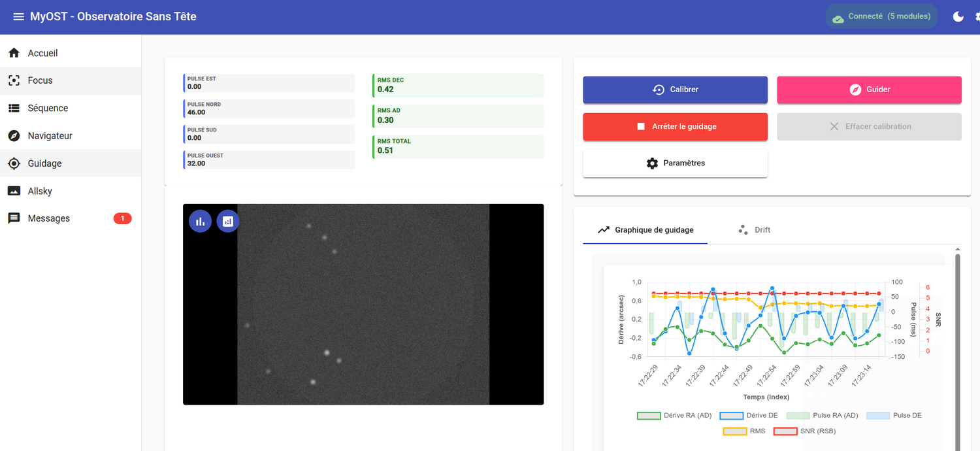Click the trend icon of Graphique tab
This screenshot has width=980, height=451.
coord(603,230)
